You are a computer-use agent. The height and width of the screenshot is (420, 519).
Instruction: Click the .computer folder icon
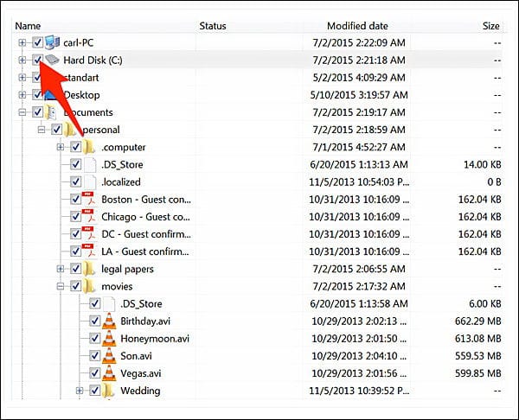(x=89, y=147)
